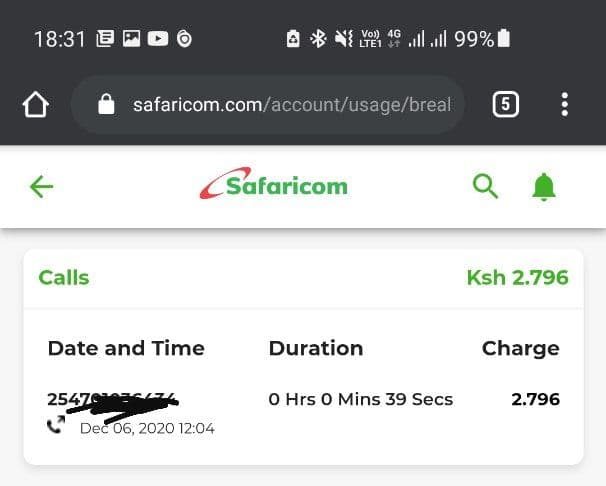The image size is (606, 486).
Task: Tap the YouTube notification icon in status bar
Action: coord(158,39)
